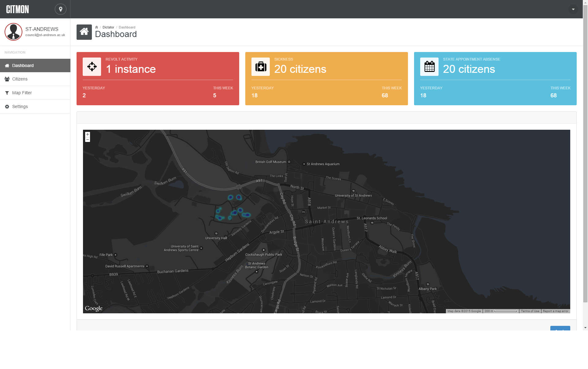The image size is (588, 369).
Task: Click the state appointment calendar icon
Action: tap(429, 67)
